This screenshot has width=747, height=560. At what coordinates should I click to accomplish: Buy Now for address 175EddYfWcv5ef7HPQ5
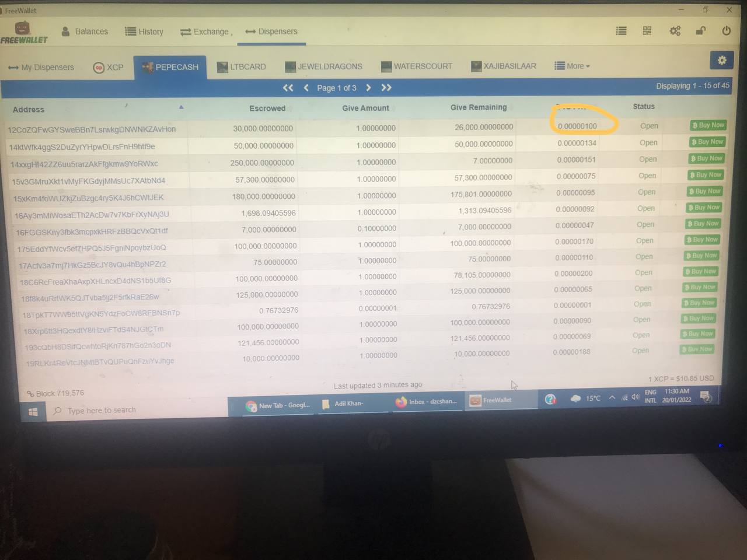click(x=702, y=239)
